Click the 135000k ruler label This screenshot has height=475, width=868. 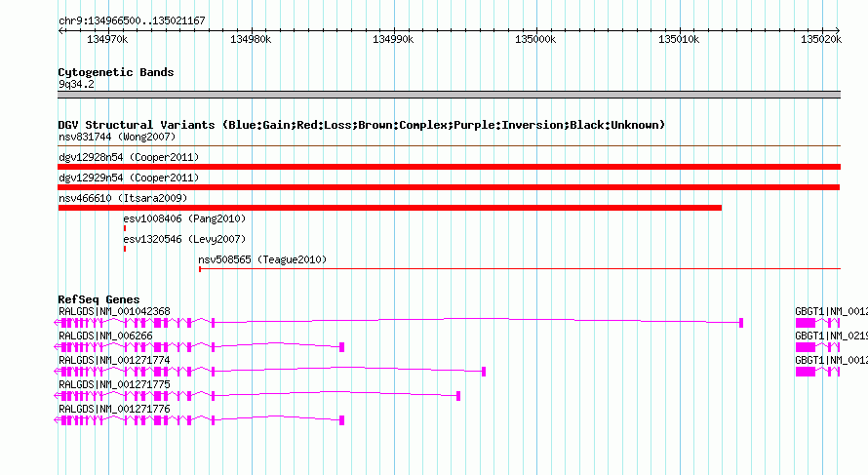535,39
